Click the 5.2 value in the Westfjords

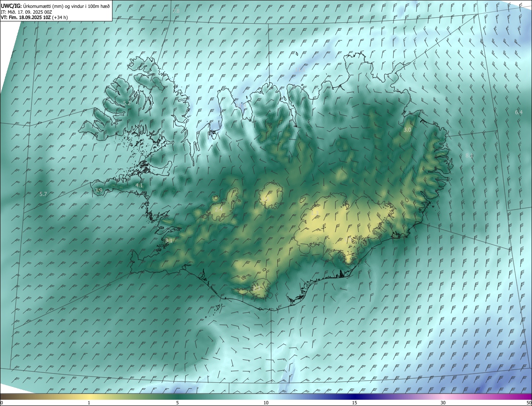pyautogui.click(x=126, y=103)
